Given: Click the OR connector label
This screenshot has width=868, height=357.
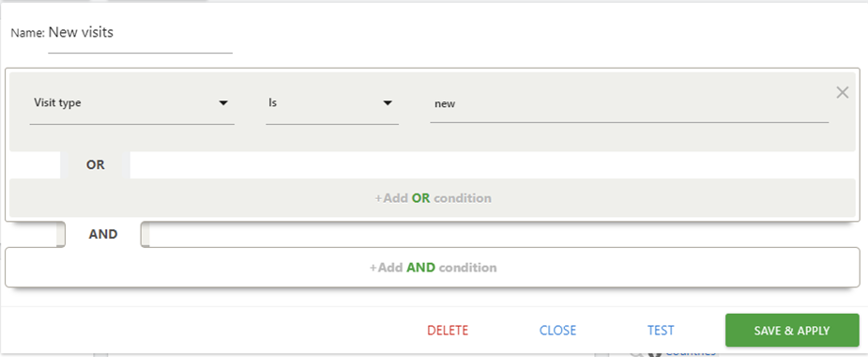Looking at the screenshot, I should [x=95, y=164].
